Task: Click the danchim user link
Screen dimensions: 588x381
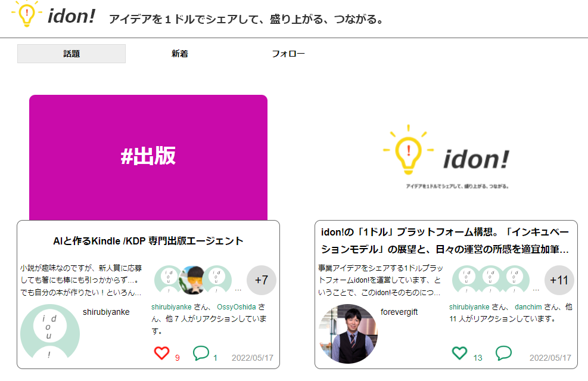Action: 531,306
